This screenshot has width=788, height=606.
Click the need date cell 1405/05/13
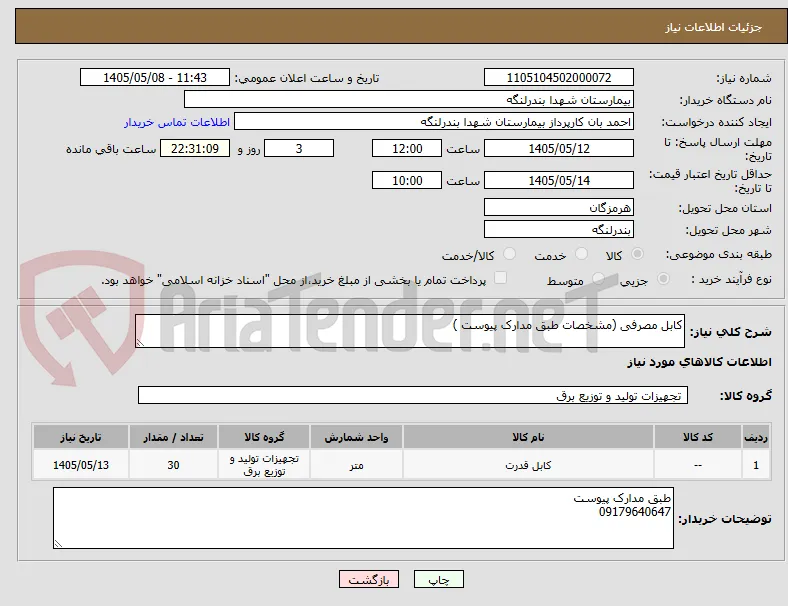tap(81, 465)
